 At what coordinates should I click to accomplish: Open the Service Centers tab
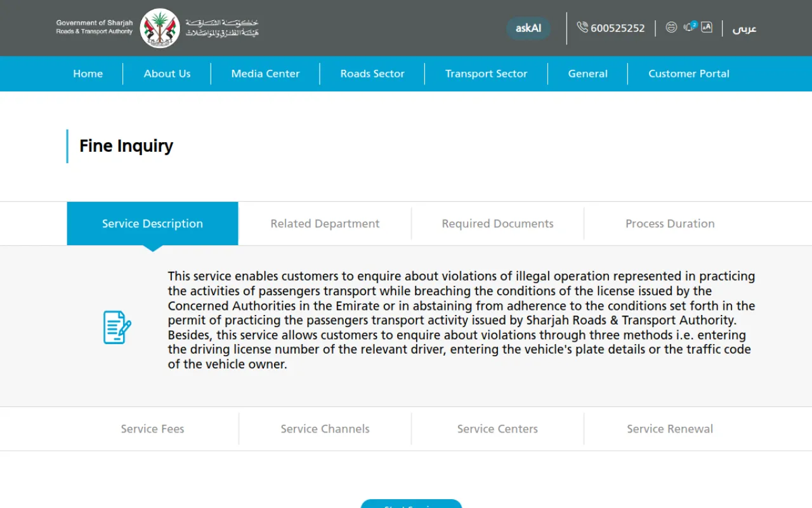(497, 429)
